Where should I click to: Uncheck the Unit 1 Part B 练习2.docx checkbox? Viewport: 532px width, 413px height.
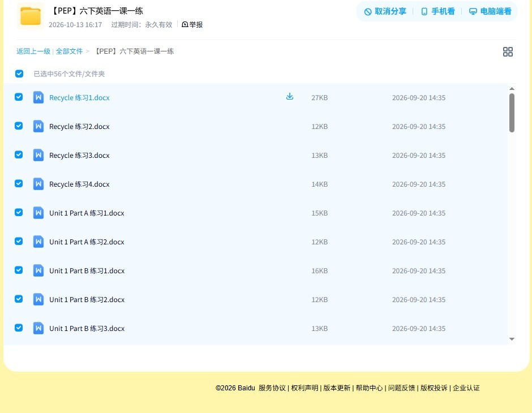coord(19,299)
